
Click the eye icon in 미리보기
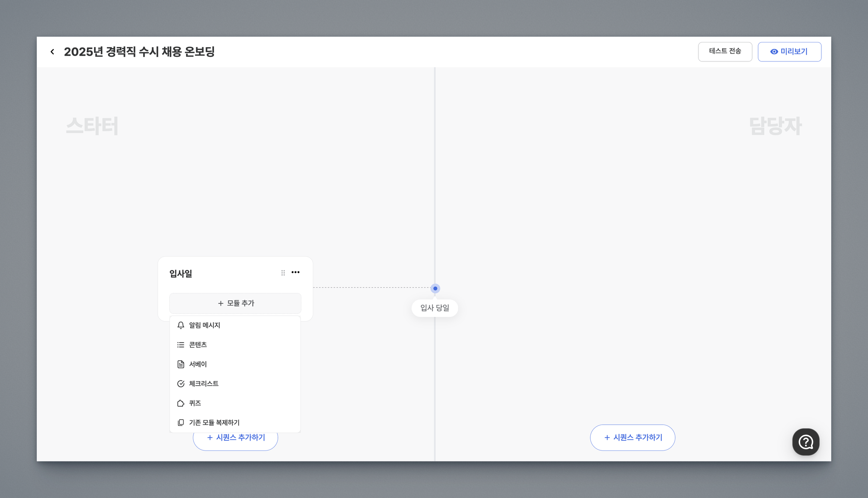(x=774, y=52)
